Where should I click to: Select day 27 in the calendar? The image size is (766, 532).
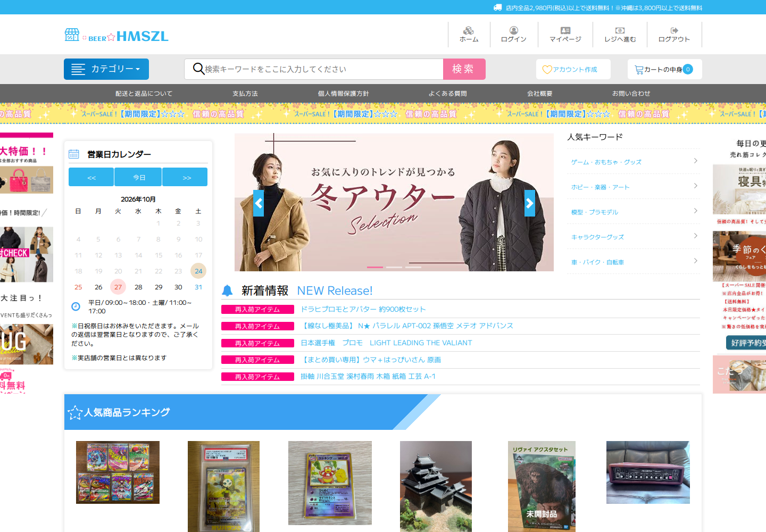coord(118,287)
